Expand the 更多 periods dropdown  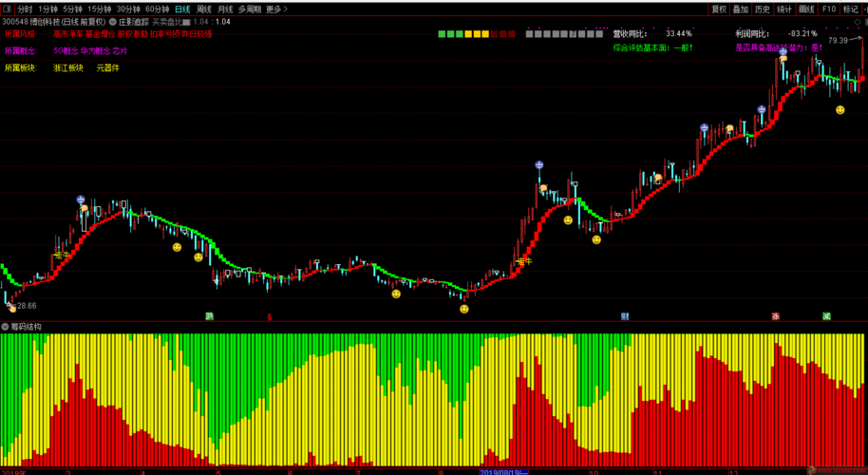point(276,9)
